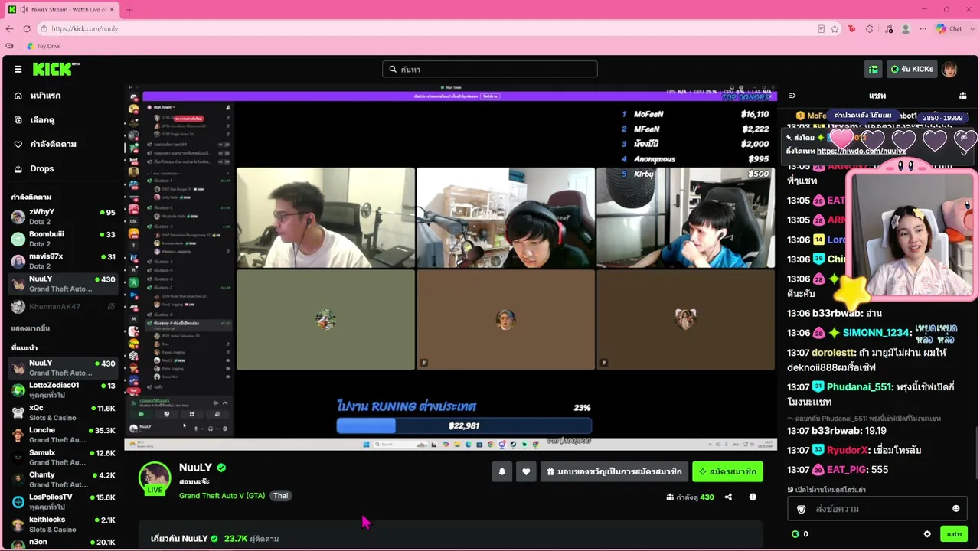Open Lonche recommended channel
Screen dimensions: 980x551
pyautogui.click(x=63, y=435)
